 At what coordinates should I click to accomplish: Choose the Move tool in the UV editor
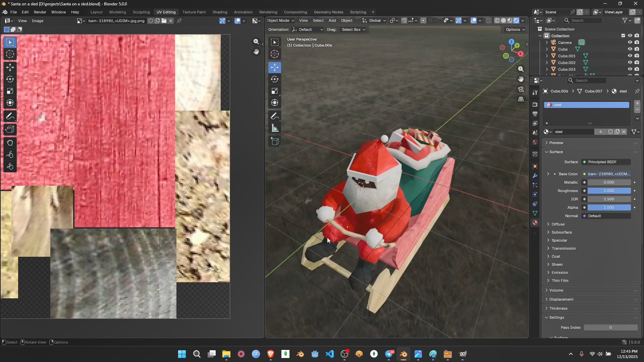tap(10, 67)
